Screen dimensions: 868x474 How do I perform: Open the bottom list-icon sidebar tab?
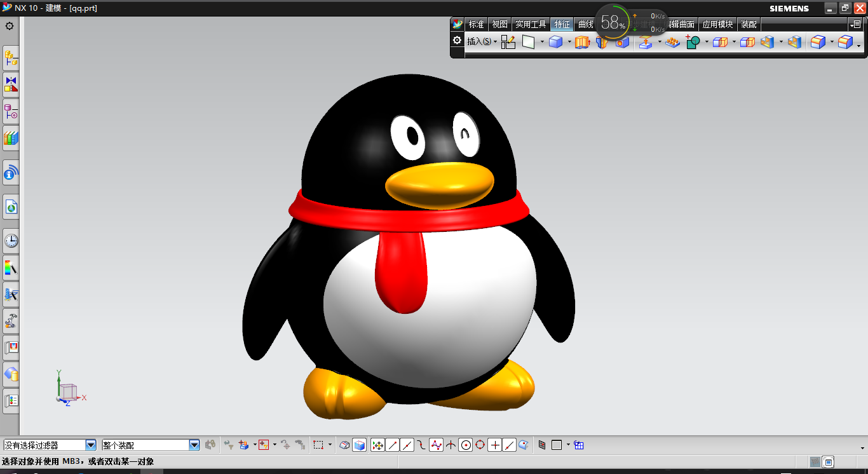tap(11, 401)
